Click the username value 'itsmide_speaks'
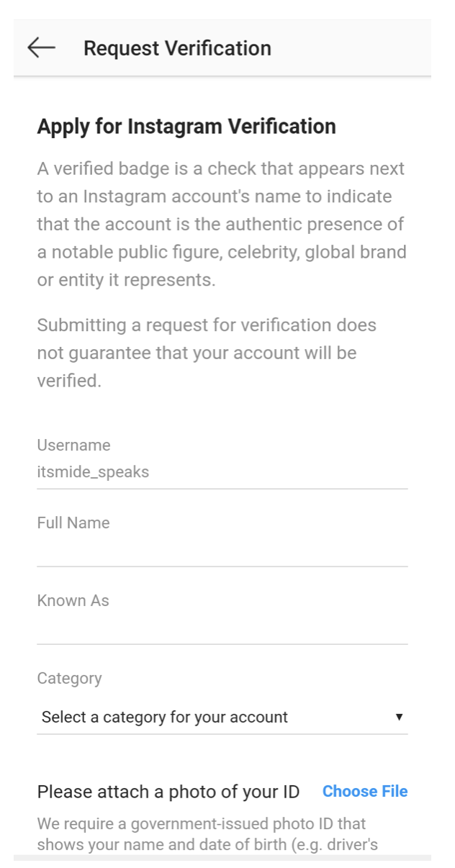This screenshot has width=455, height=868. (x=94, y=471)
